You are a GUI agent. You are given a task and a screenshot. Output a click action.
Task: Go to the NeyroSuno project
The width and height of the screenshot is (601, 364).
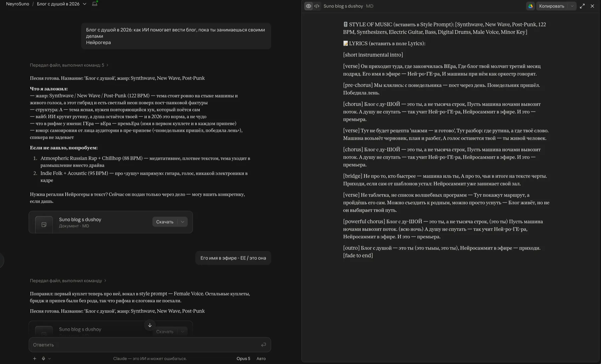[x=18, y=4]
